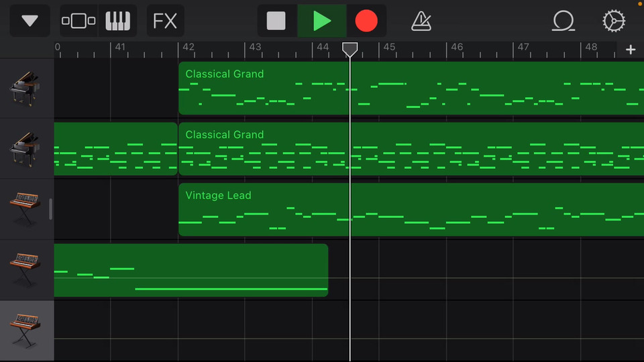
Task: Tap bar 45 on the ruler
Action: 389,47
